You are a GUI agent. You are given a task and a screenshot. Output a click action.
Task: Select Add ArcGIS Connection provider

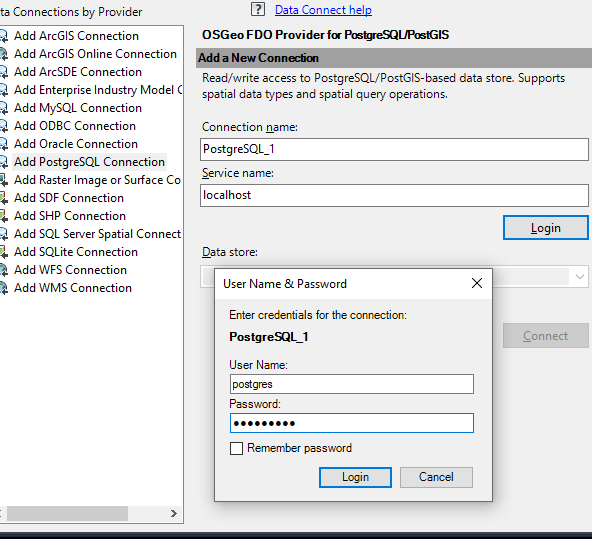click(76, 36)
